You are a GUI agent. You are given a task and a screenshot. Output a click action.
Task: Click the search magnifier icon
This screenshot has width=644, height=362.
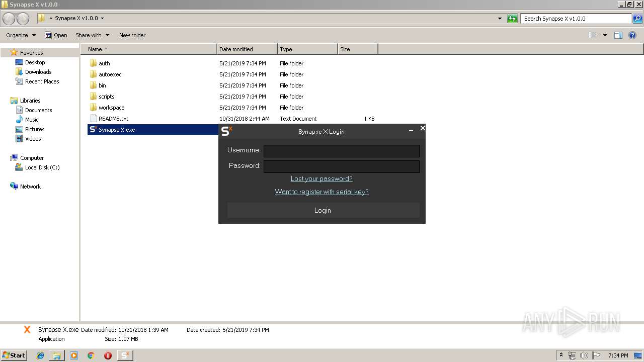pyautogui.click(x=637, y=19)
